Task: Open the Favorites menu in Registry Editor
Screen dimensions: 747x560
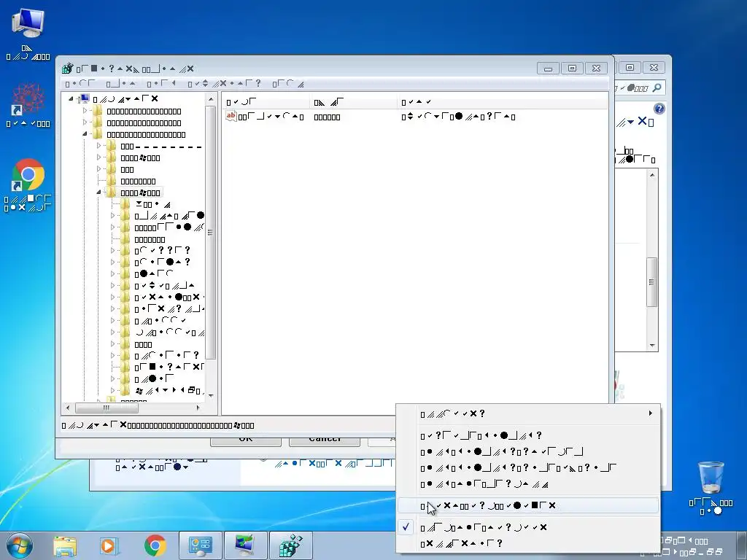Action: 225,84
